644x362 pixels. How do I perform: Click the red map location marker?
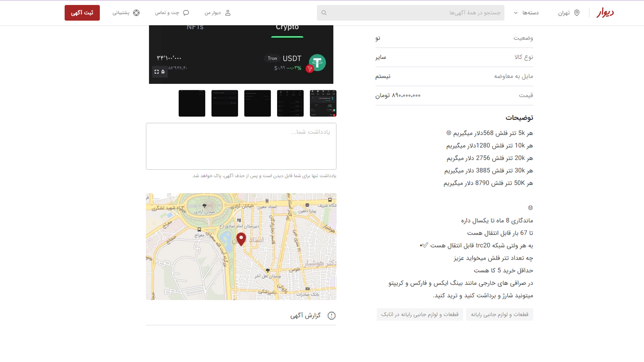241,239
